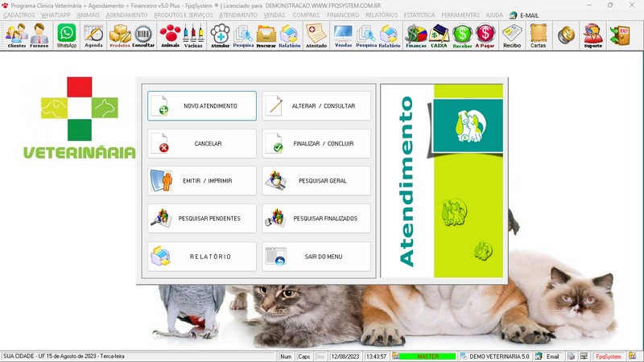Screen dimensions: 644x362
Task: Click the 13:43:57 clock in status bar
Action: 376,356
